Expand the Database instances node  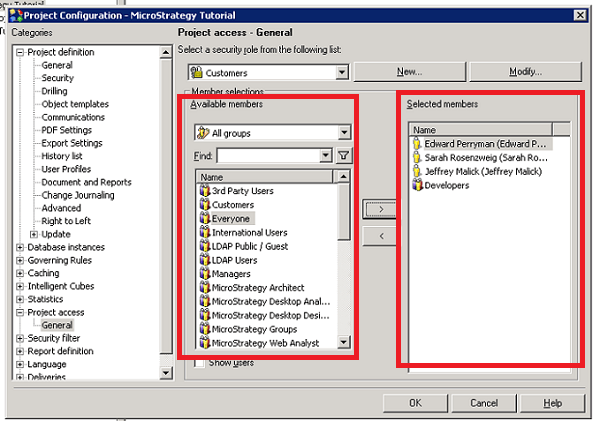20,247
